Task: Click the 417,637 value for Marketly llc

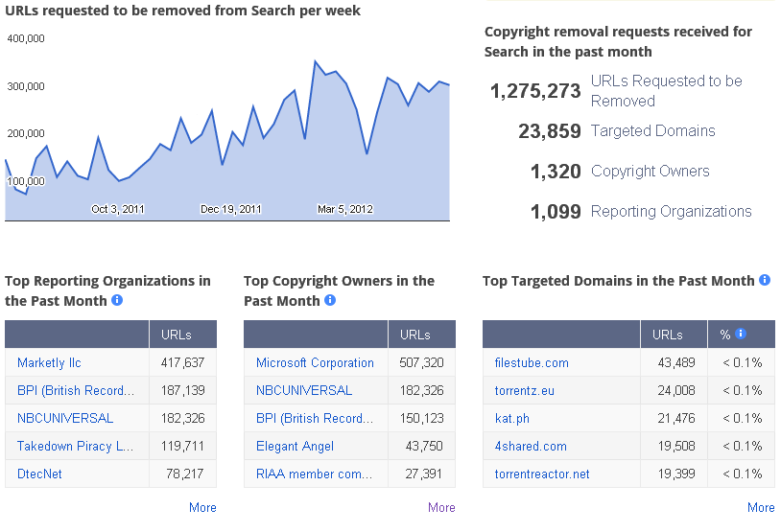Action: (183, 362)
